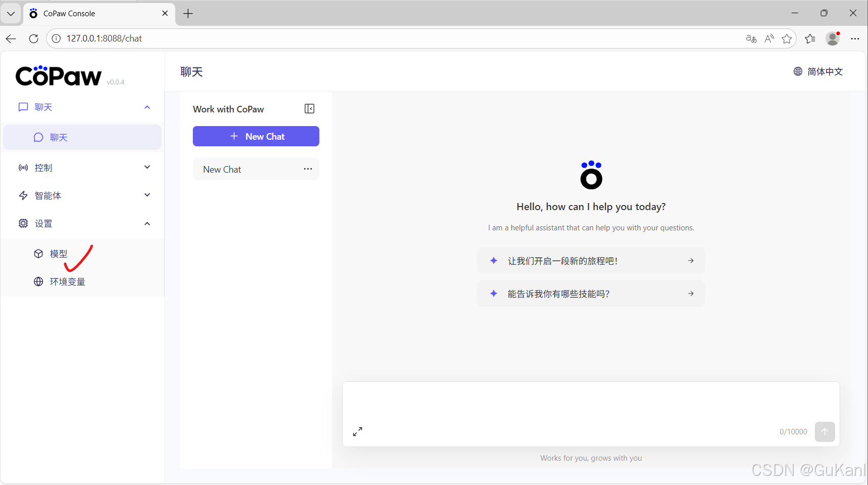Toggle the expand arrows on the message input
This screenshot has width=868, height=485.
pyautogui.click(x=357, y=431)
